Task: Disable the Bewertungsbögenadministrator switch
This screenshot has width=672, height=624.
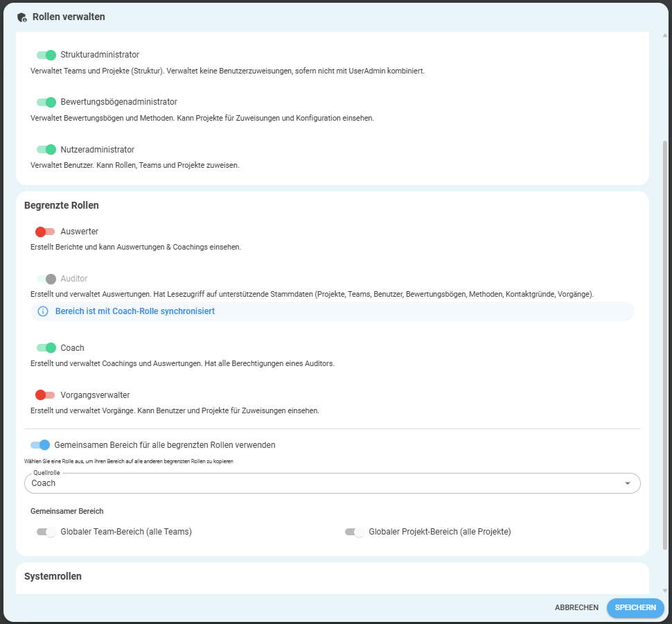Action: tap(46, 102)
